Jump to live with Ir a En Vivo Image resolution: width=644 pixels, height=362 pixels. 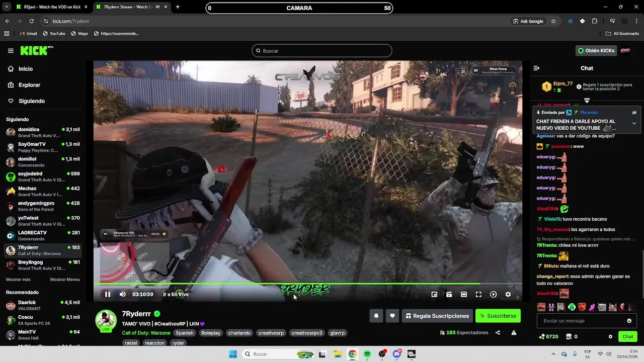(x=176, y=294)
